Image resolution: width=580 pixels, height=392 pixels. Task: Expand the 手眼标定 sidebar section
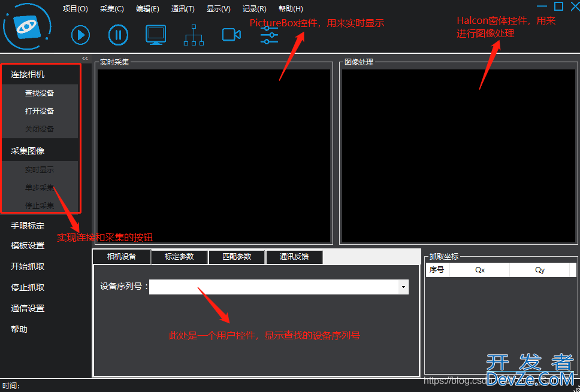click(x=28, y=226)
